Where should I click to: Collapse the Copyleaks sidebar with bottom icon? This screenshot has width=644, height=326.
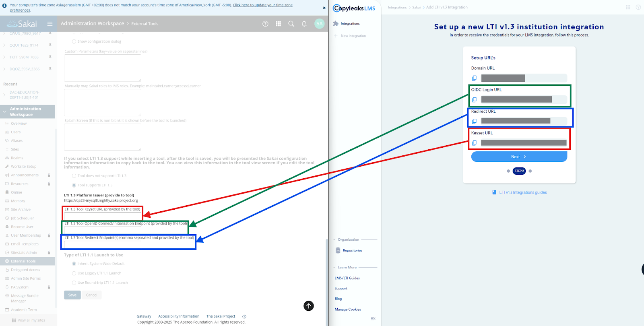click(373, 318)
